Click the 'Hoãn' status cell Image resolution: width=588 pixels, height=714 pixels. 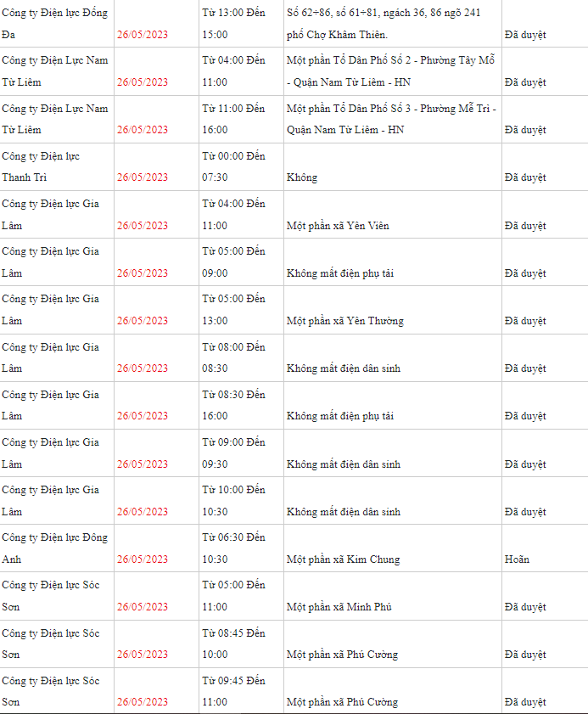pyautogui.click(x=545, y=548)
